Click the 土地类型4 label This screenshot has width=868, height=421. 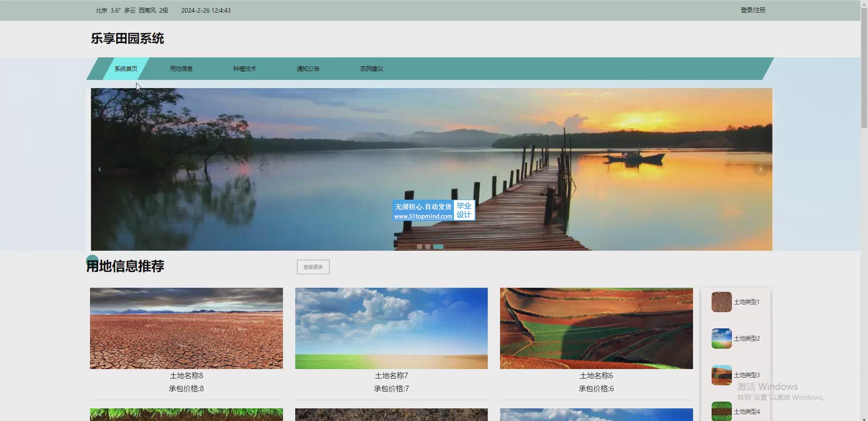click(x=746, y=412)
